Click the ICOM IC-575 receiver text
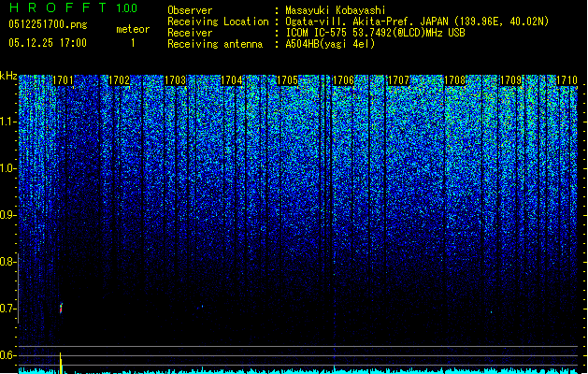Image resolution: width=588 pixels, height=374 pixels. 375,33
